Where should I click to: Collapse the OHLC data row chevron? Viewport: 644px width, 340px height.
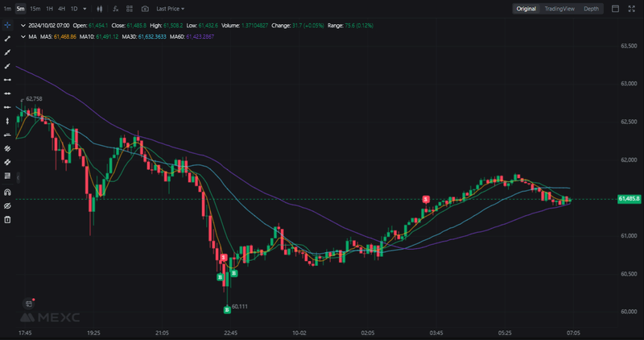(x=23, y=26)
